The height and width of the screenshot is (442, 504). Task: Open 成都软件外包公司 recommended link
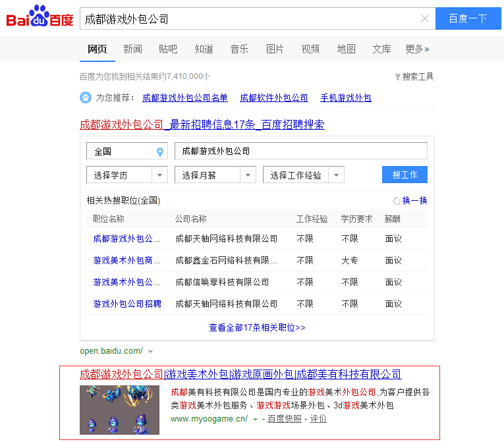[x=274, y=97]
